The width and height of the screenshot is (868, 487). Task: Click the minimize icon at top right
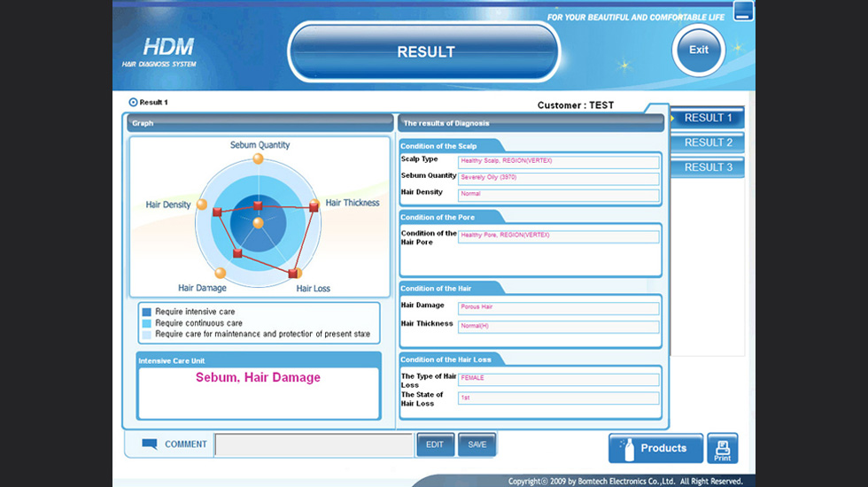743,12
